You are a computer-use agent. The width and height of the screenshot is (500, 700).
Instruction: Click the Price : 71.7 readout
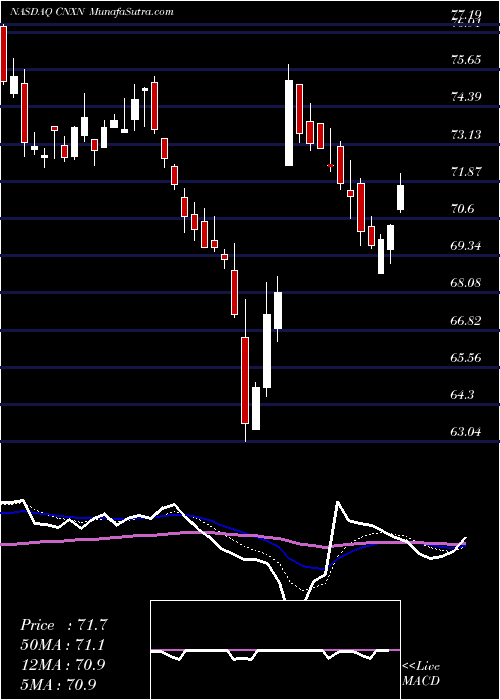coord(64,625)
